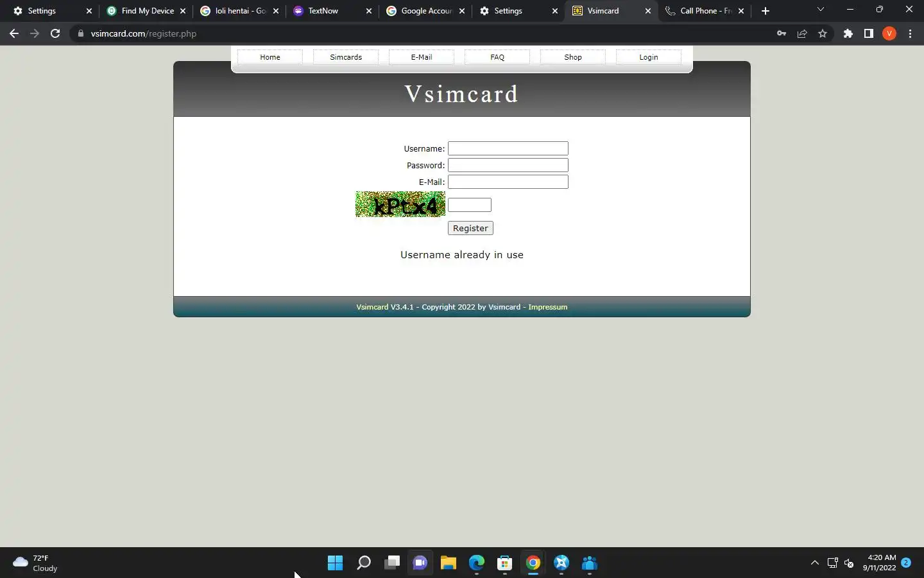Switch to the Google Account tab
924x578 pixels.
tap(425, 11)
